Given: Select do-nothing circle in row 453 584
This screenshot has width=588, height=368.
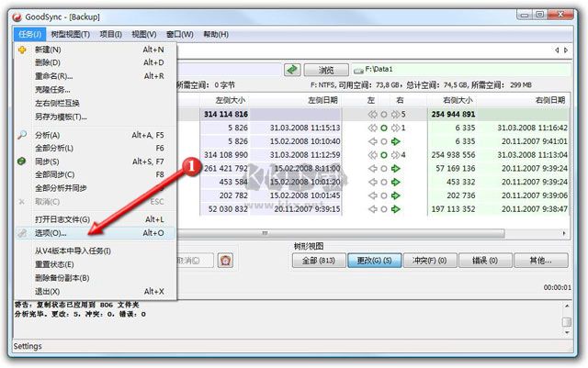Looking at the screenshot, I should (x=384, y=182).
